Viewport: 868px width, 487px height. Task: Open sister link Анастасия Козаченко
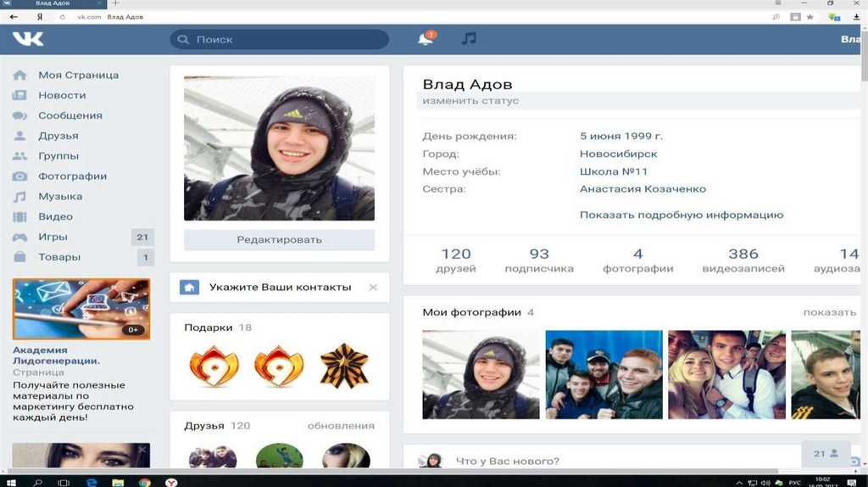click(x=643, y=189)
